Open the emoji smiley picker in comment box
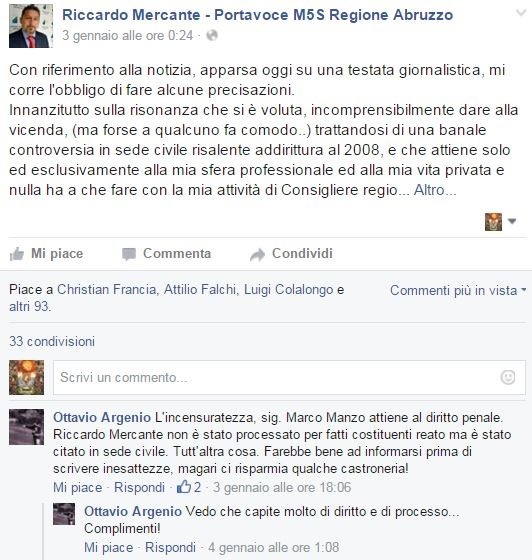532x560 pixels. [508, 377]
